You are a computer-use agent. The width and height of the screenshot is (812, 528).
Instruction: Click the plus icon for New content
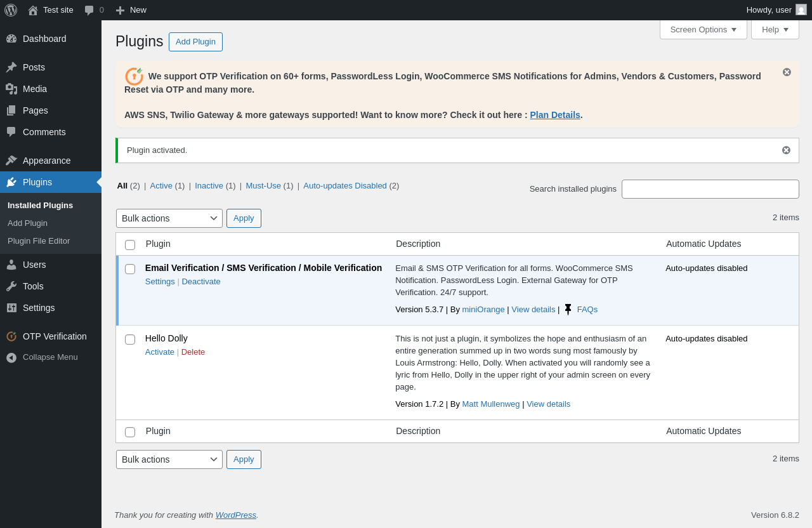[x=120, y=10]
